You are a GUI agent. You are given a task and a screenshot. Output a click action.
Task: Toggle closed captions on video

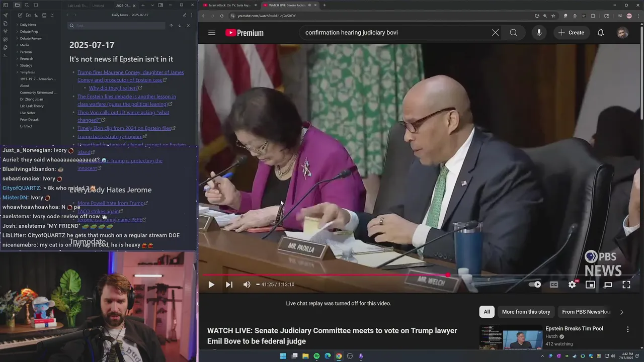point(554,285)
